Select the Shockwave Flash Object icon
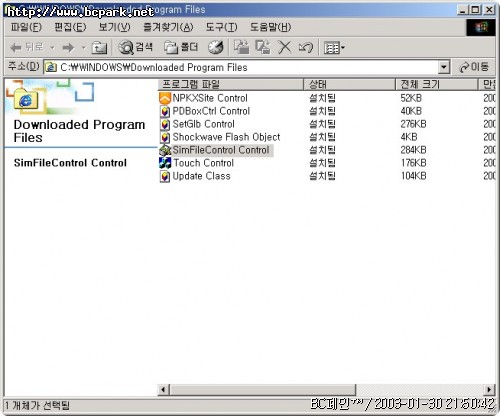The height and width of the screenshot is (416, 500). click(x=165, y=137)
